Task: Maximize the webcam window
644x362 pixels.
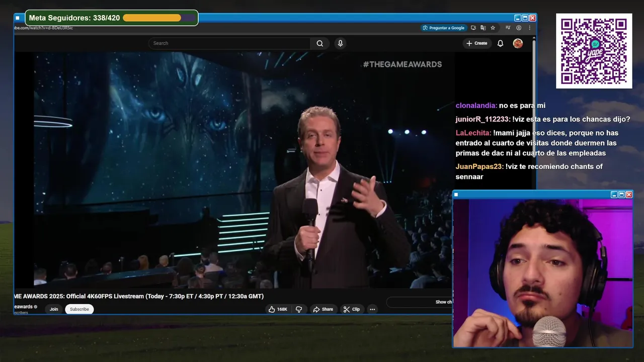Action: (621, 195)
